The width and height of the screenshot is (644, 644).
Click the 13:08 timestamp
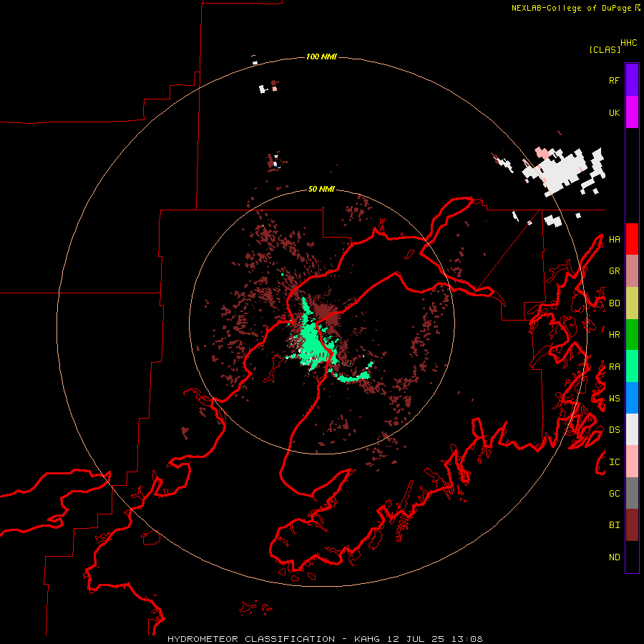click(467, 639)
